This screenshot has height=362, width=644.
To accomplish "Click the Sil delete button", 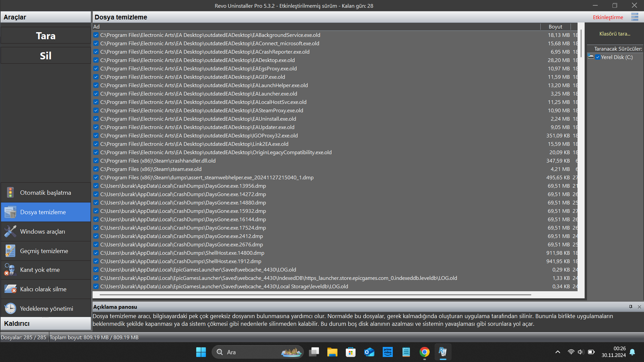I will (x=46, y=56).
